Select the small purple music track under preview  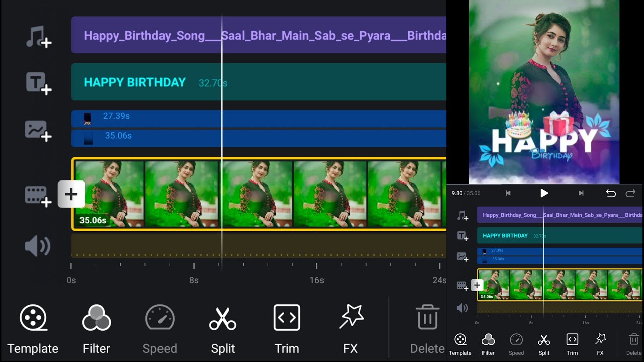[x=560, y=215]
